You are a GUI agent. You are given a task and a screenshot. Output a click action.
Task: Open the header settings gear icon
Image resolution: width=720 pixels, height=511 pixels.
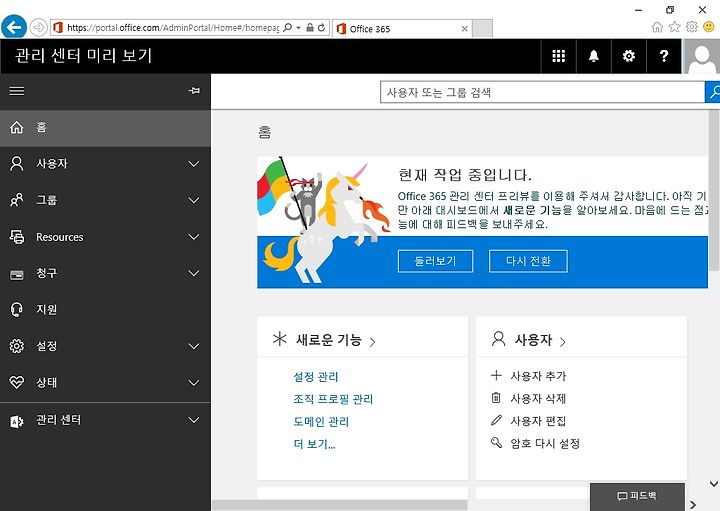(x=629, y=56)
